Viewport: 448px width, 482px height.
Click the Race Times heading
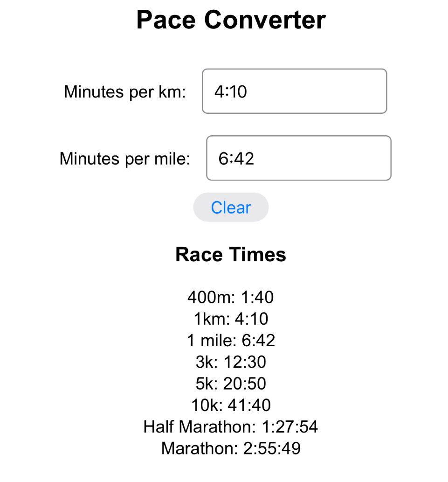coord(230,254)
